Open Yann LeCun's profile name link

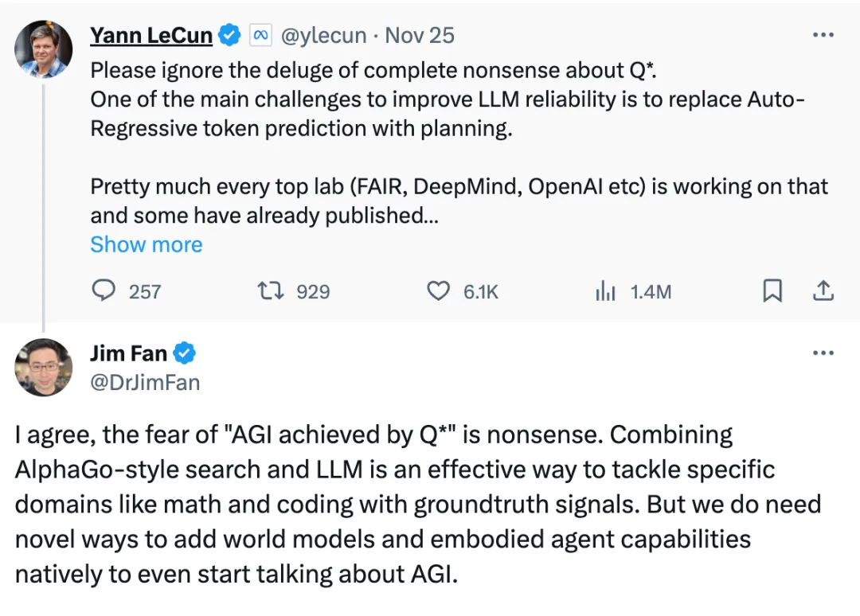pos(150,36)
